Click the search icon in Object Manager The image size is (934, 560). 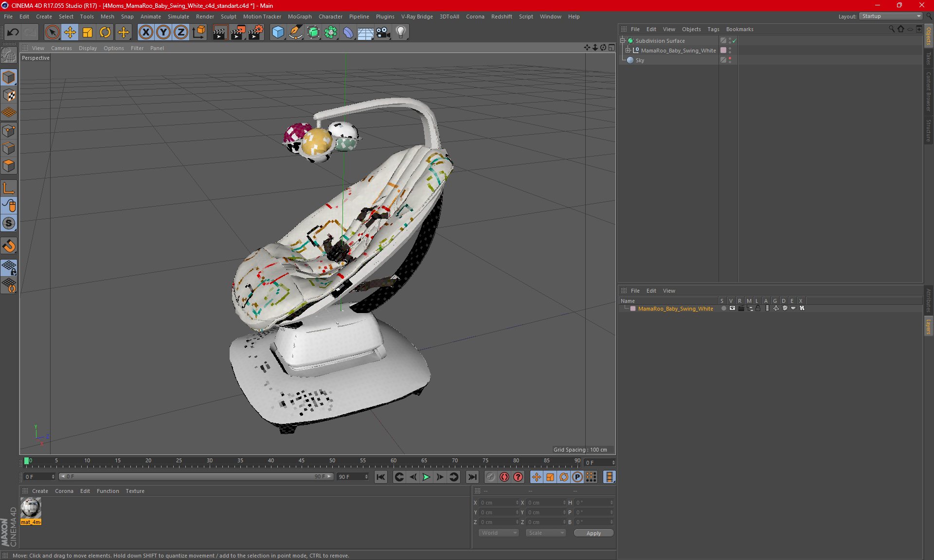(892, 29)
